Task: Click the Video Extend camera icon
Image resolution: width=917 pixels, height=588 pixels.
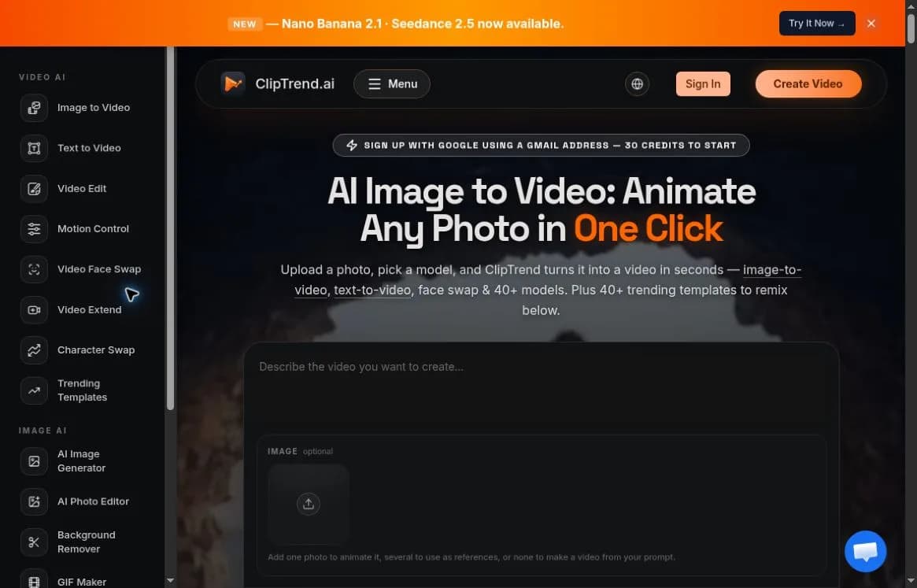Action: 34,309
